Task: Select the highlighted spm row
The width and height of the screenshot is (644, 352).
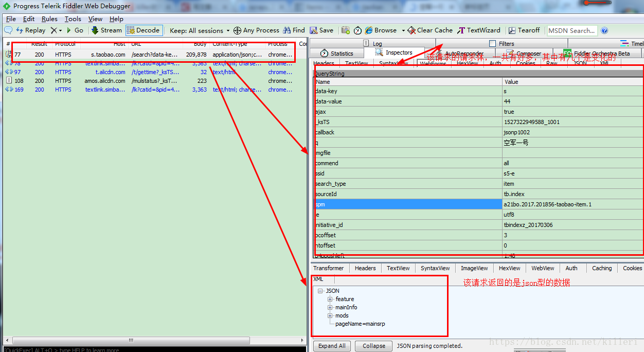Action: tap(479, 204)
